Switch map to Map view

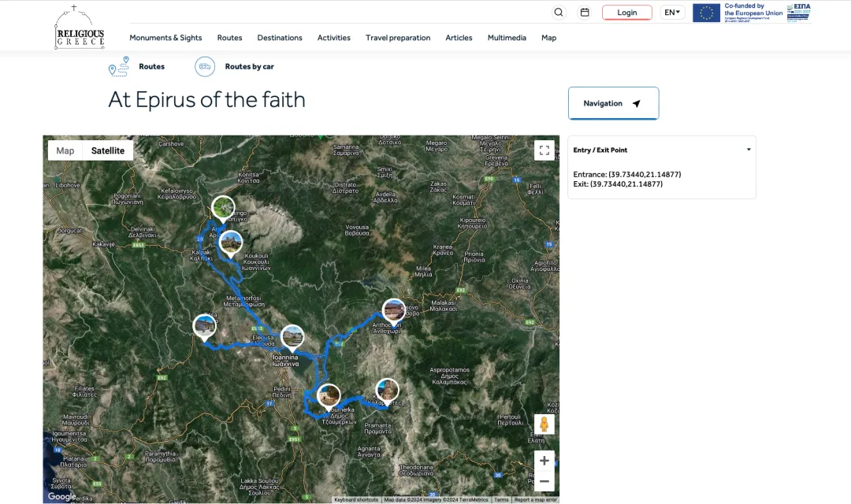pos(65,150)
